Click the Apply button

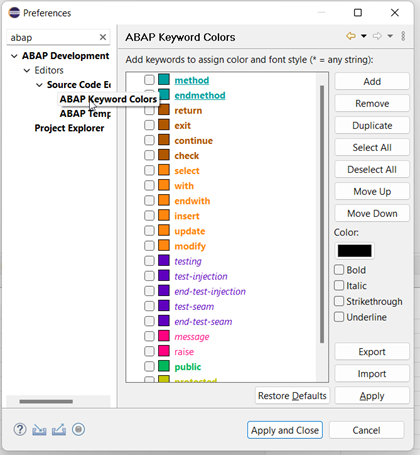372,396
